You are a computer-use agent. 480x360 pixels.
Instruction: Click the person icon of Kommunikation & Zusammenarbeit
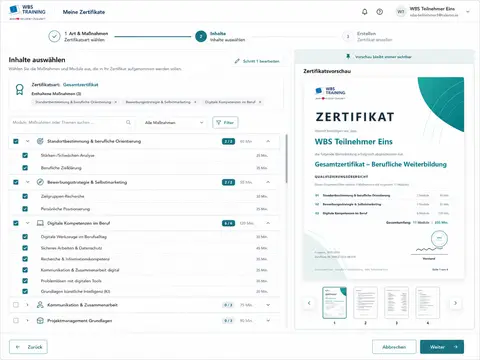click(40, 305)
